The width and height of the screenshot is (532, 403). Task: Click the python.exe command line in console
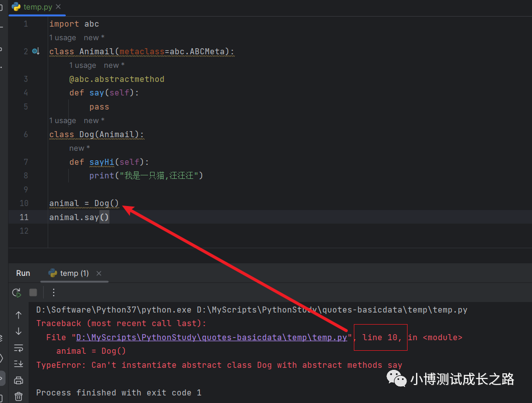(252, 310)
